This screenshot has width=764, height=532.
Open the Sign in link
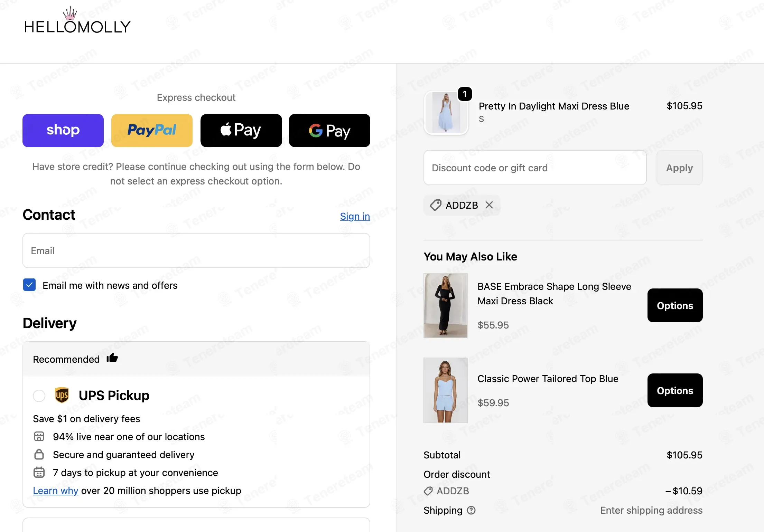[x=355, y=216]
